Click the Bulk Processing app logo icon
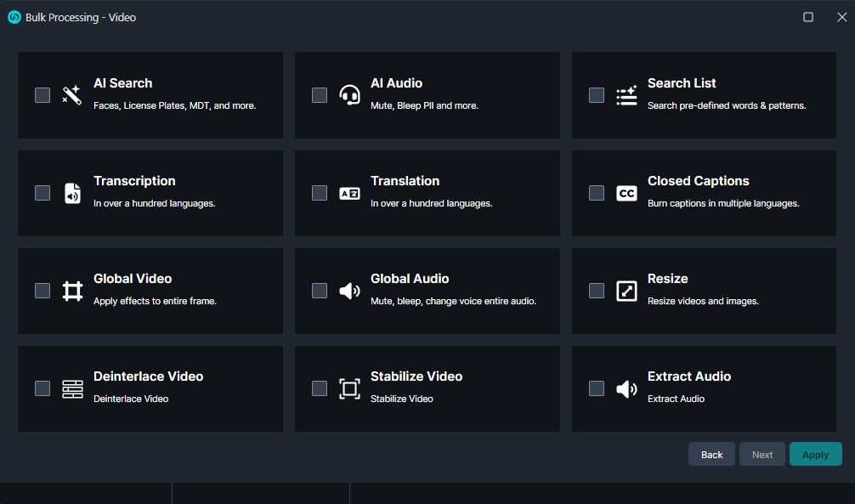The height and width of the screenshot is (504, 855). coord(14,17)
